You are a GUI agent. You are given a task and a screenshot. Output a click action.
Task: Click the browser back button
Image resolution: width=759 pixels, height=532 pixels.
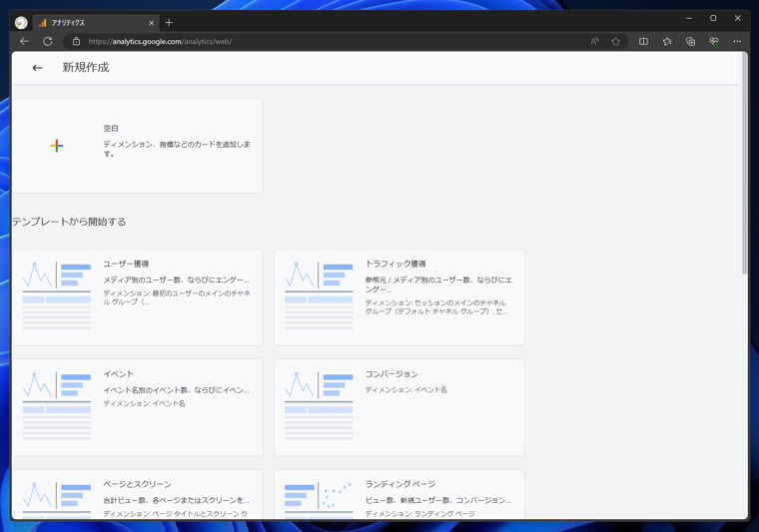[x=24, y=42]
